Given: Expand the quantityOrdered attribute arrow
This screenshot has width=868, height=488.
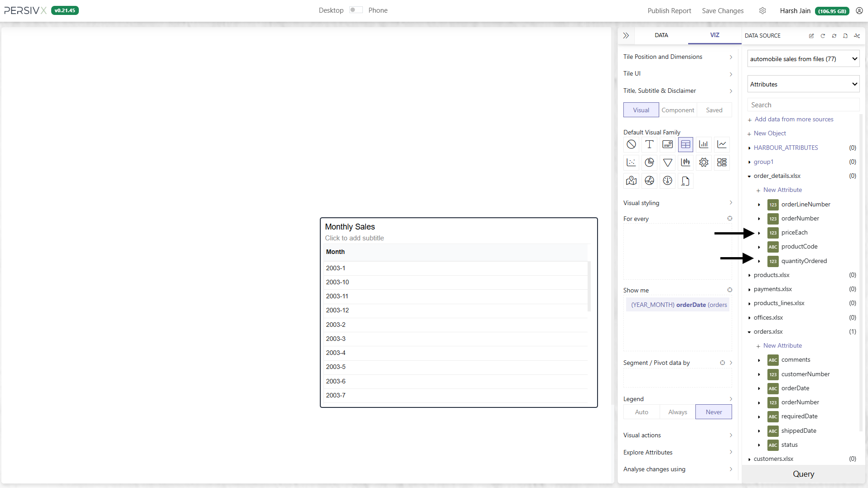Looking at the screenshot, I should point(759,261).
